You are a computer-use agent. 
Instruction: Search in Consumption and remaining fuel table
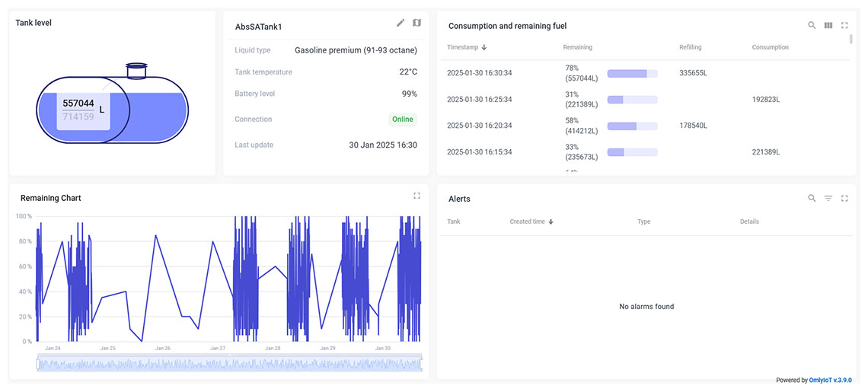812,25
